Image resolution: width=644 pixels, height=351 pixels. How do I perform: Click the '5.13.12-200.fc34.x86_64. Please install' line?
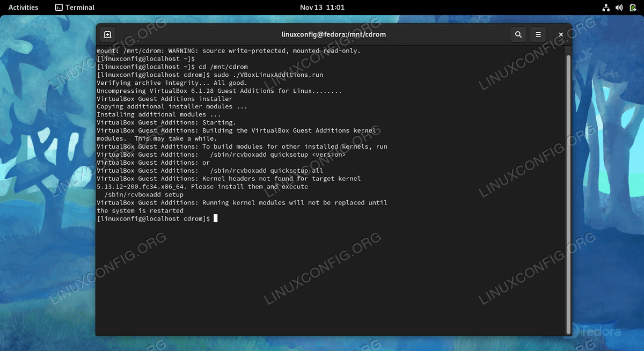[202, 187]
